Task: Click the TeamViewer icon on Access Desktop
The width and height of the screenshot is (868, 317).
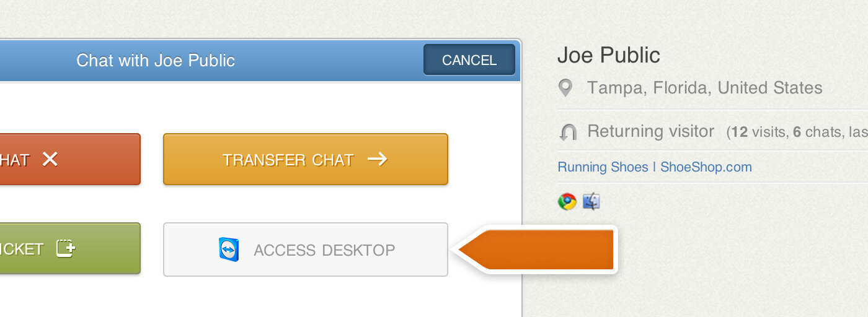Action: [x=228, y=250]
